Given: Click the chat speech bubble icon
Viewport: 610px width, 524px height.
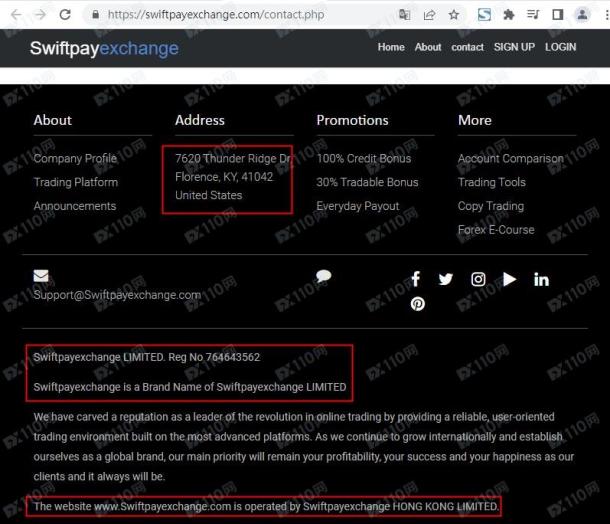Looking at the screenshot, I should point(323,276).
